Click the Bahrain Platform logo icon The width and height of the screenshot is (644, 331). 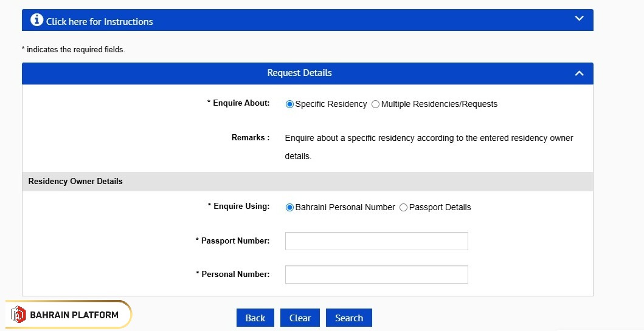(x=18, y=315)
